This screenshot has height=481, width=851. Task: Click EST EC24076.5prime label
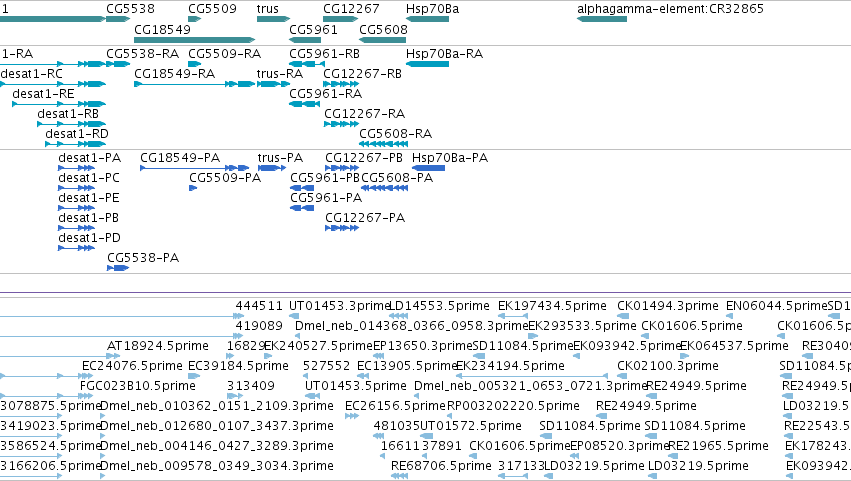tap(132, 366)
